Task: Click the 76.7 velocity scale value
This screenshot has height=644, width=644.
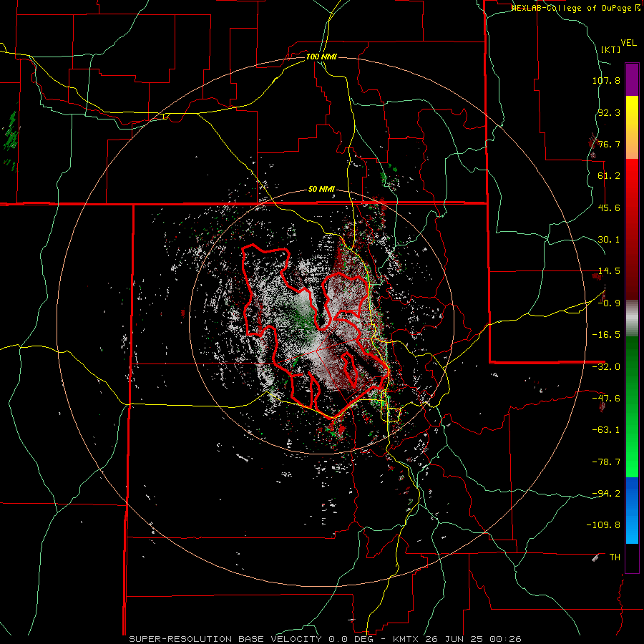Action: pos(609,144)
